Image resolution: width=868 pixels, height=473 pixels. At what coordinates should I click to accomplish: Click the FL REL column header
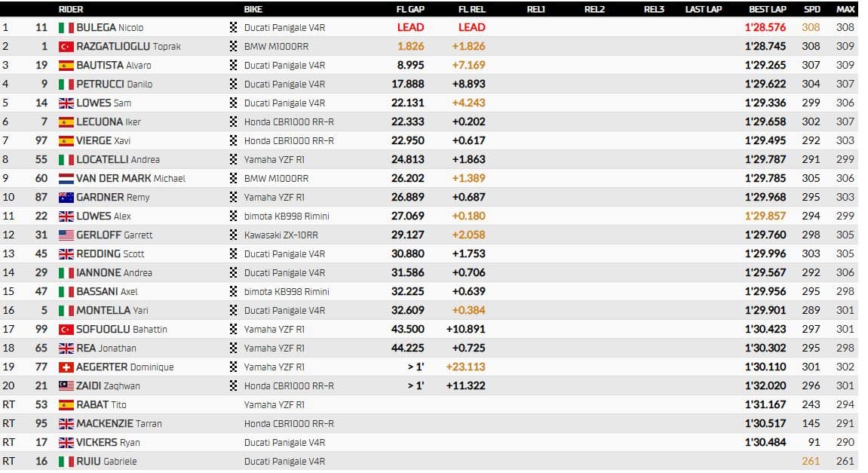pos(471,9)
